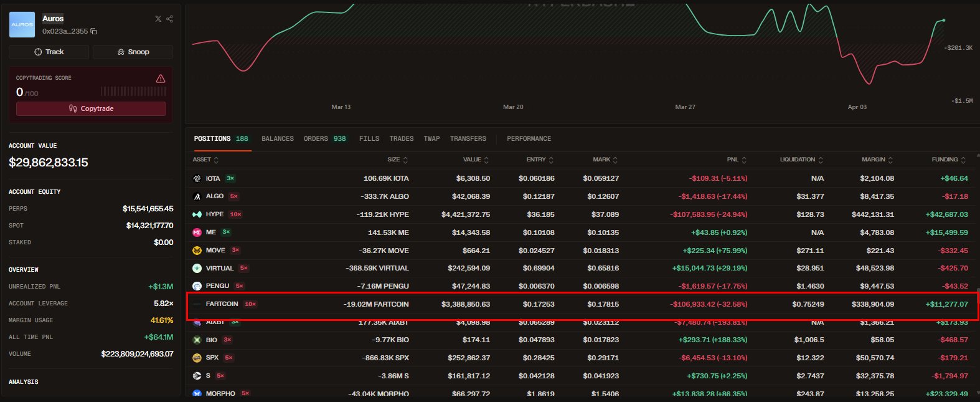Viewport: 980px width, 402px height.
Task: Click the Auros profile avatar
Action: point(22,24)
